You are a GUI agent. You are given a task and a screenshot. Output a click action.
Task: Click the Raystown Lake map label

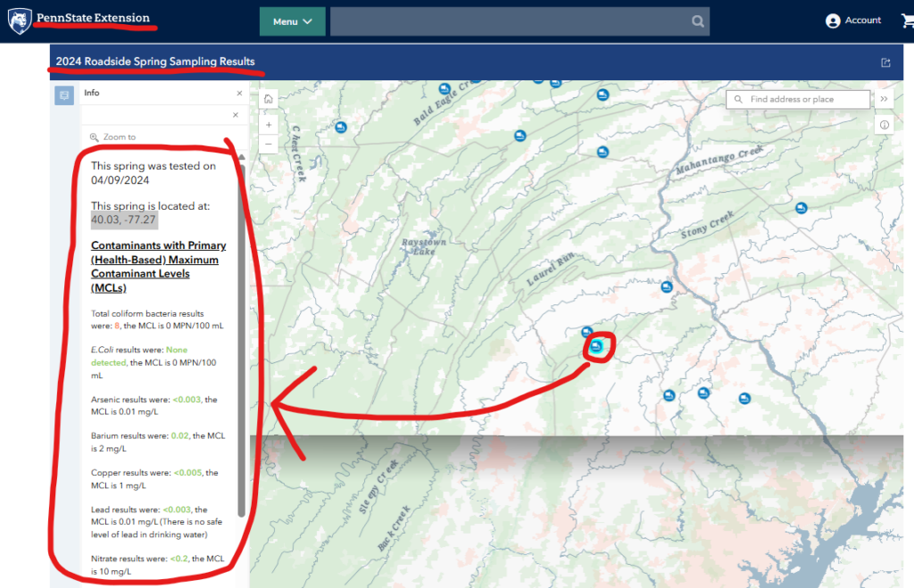(424, 246)
